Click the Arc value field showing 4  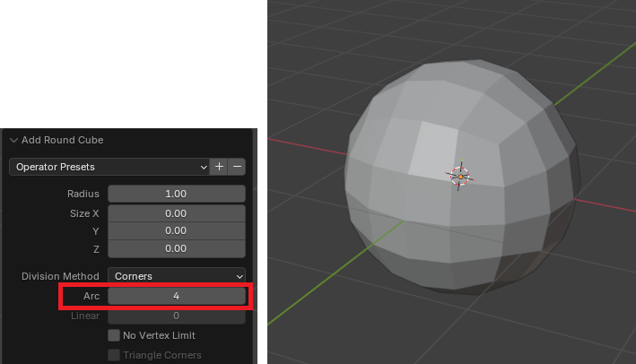point(176,296)
